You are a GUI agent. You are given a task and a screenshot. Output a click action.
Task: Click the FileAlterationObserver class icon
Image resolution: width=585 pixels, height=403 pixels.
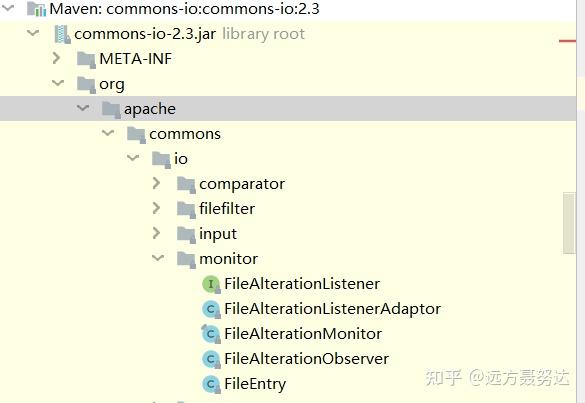point(211,359)
